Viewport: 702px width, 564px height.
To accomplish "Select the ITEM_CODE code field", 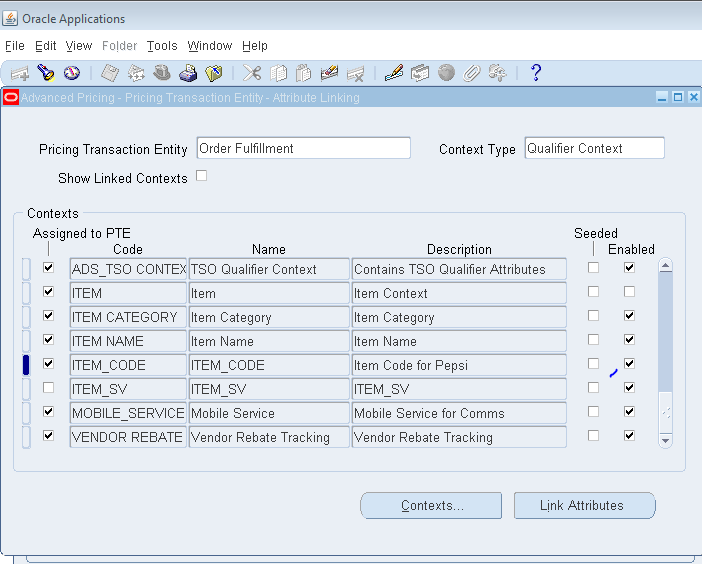I will click(x=128, y=365).
